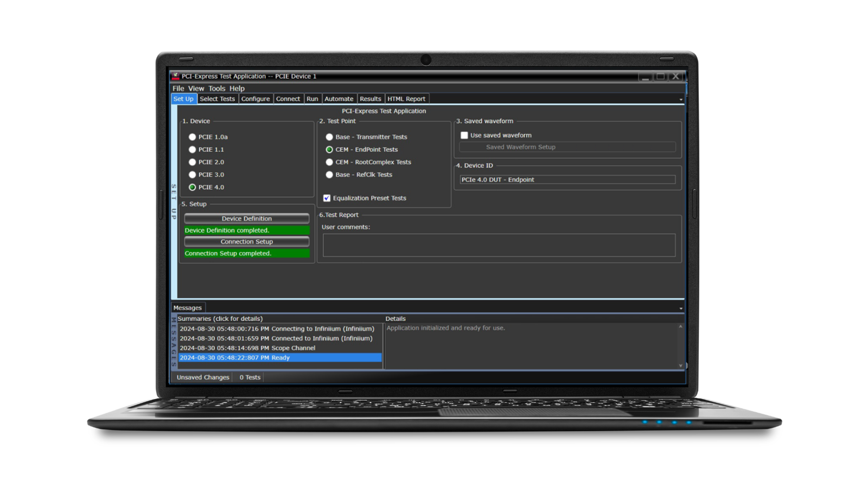Switch to the Set Up tab
Viewport: 868px width, 488px height.
click(x=183, y=99)
